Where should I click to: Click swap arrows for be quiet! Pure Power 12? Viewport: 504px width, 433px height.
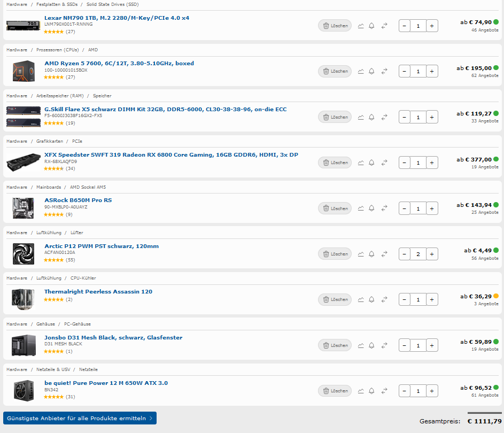tap(384, 391)
